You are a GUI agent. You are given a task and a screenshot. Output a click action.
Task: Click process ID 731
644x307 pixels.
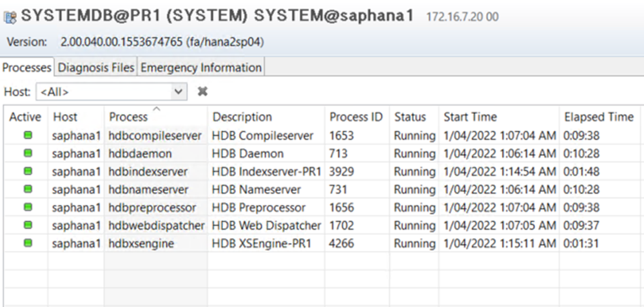(338, 190)
